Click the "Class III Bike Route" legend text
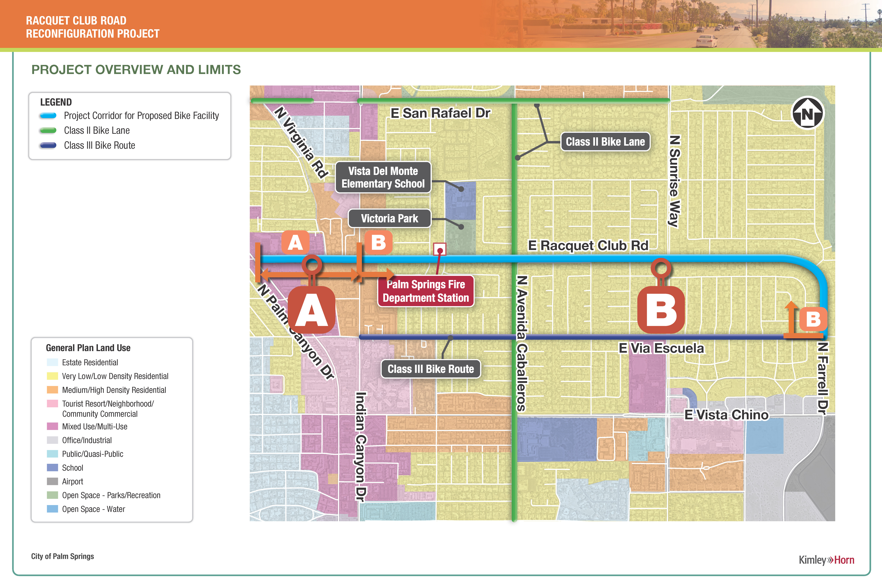This screenshot has height=588, width=882. (x=99, y=146)
